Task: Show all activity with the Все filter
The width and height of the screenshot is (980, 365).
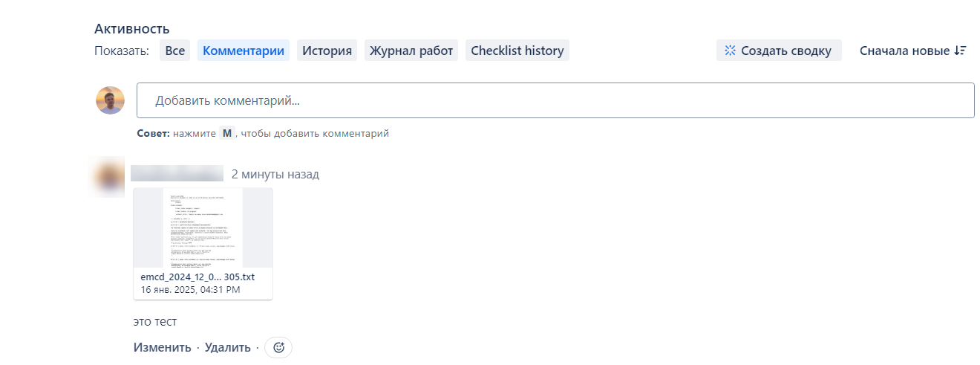Action: [175, 51]
